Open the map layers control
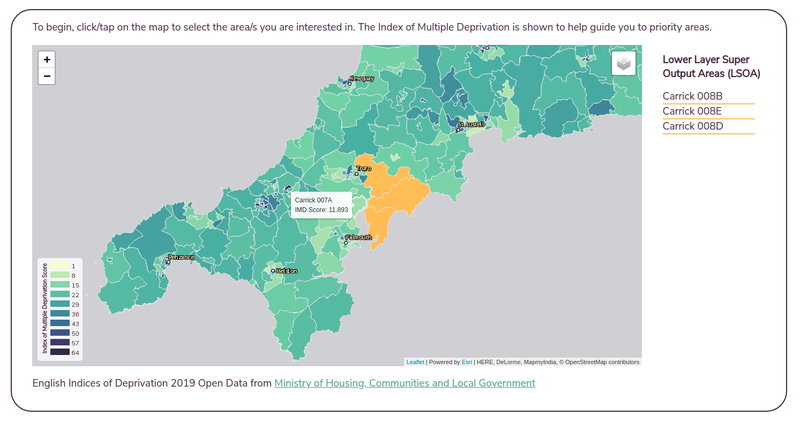The height and width of the screenshot is (423, 800). [624, 64]
